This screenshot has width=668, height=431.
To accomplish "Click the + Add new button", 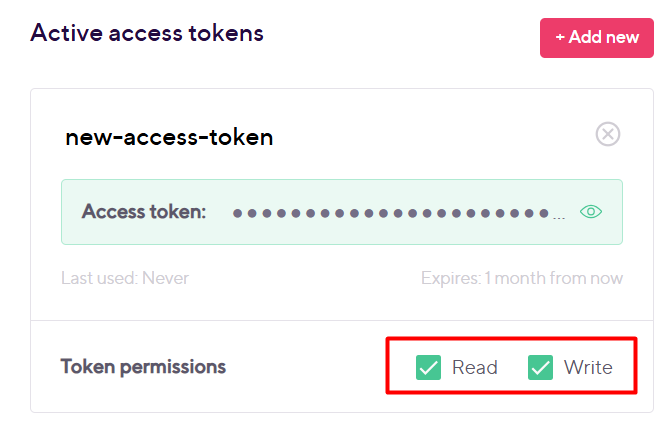I will click(596, 37).
